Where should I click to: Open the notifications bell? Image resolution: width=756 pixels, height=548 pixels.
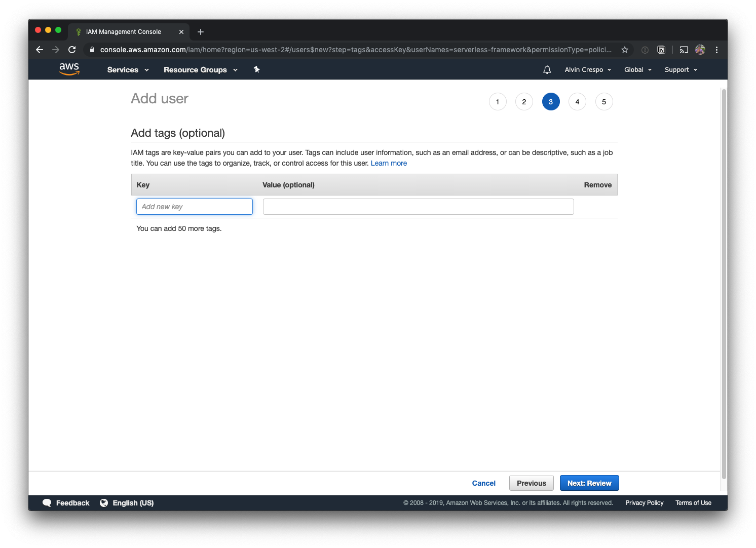[x=547, y=70]
